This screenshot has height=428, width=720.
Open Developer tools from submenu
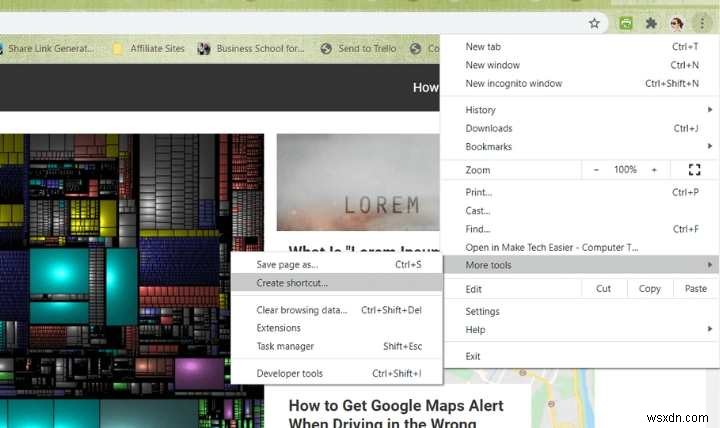click(337, 373)
